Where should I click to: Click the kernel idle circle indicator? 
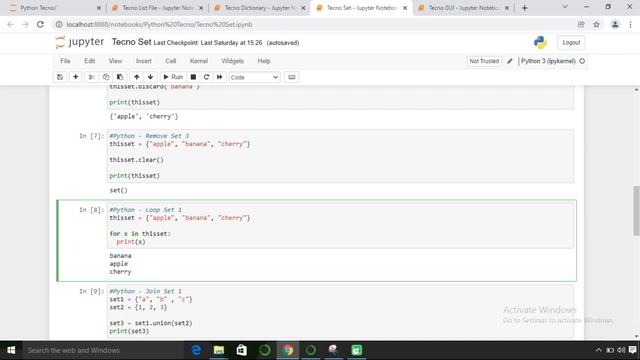(582, 61)
